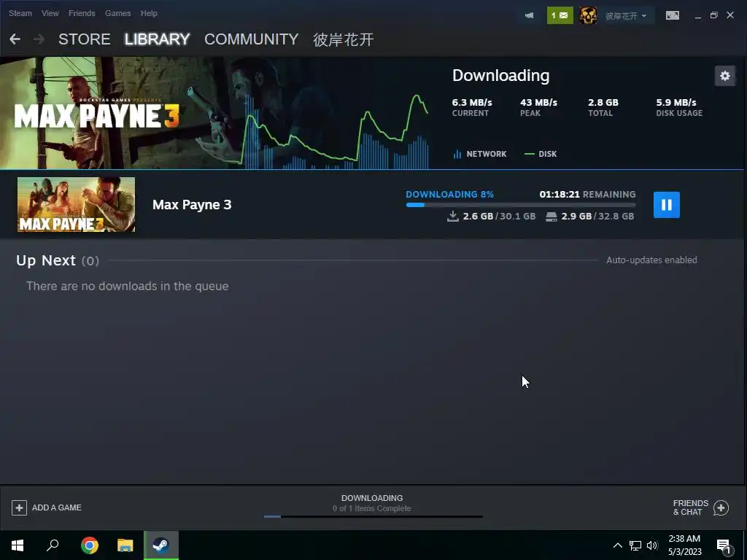Click the taskbar clock and date

[x=684, y=545]
